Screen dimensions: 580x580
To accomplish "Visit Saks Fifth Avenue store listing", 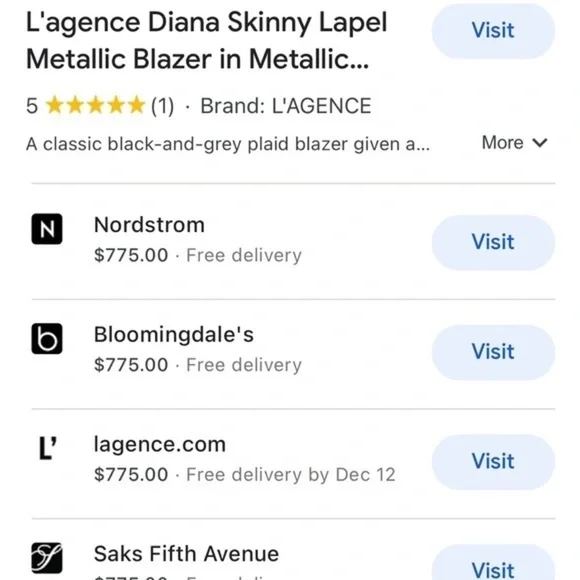I will point(493,566).
